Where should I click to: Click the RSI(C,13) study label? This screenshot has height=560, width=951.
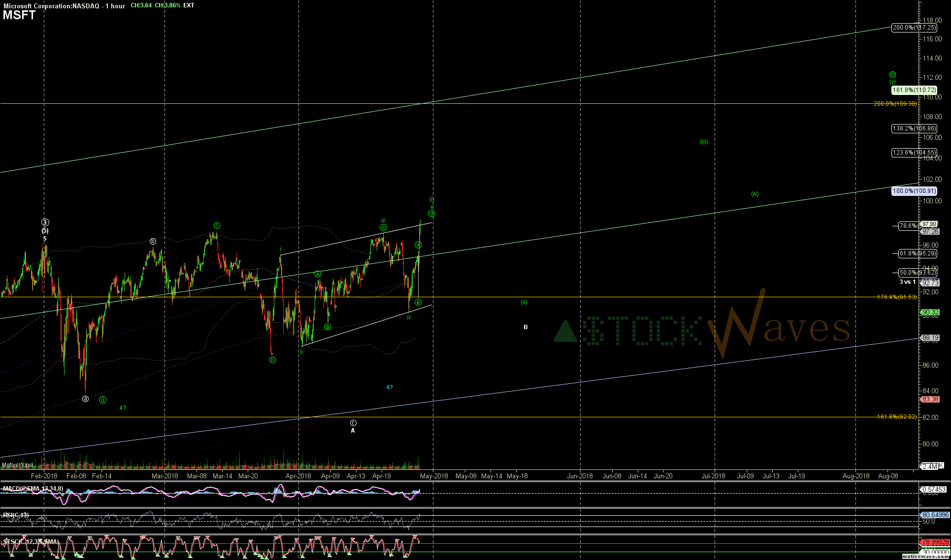(x=16, y=515)
